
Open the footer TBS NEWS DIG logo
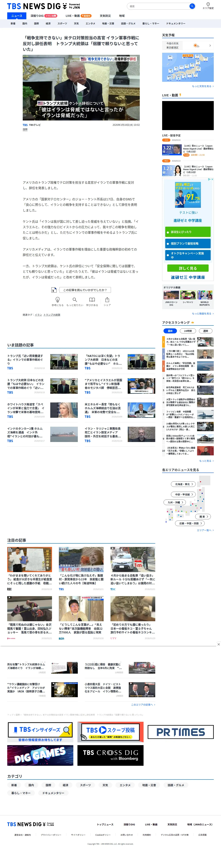point(30,824)
